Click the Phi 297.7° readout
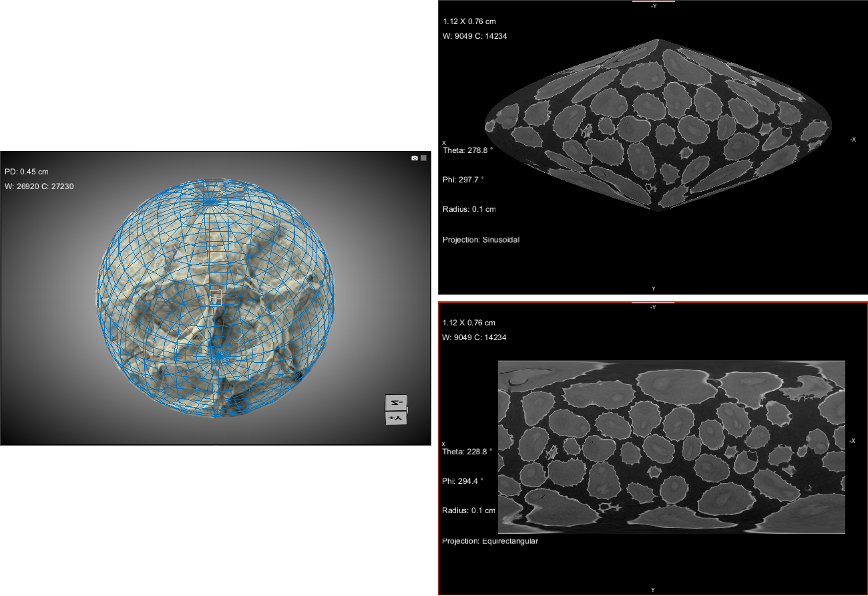 point(463,180)
